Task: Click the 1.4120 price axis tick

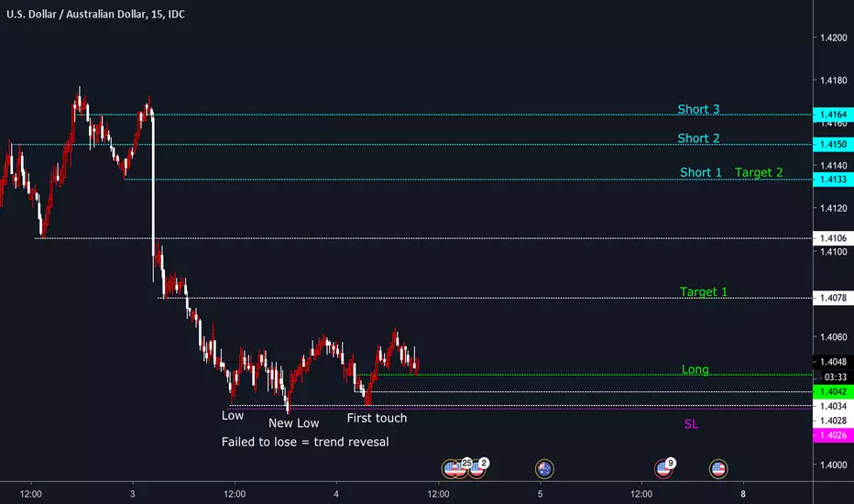Action: coord(833,208)
